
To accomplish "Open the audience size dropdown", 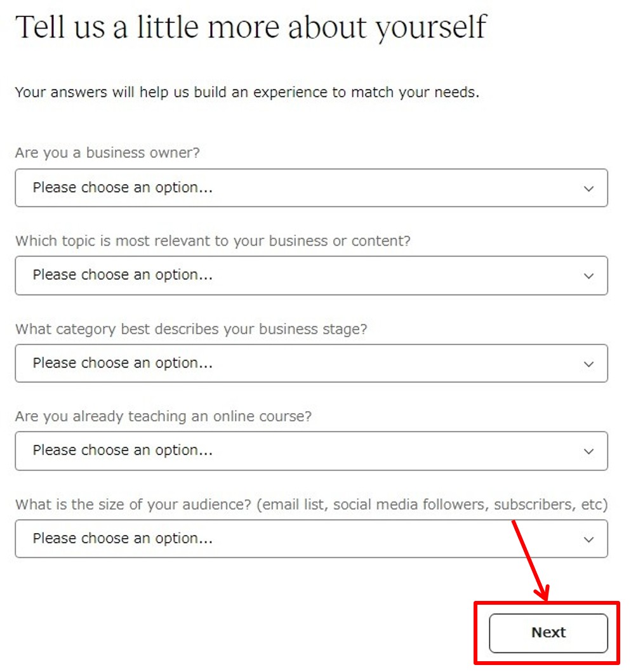I will (311, 539).
